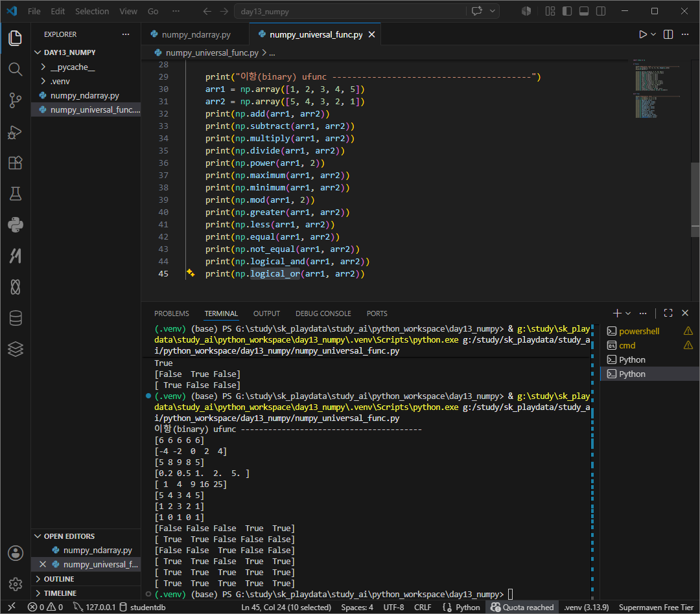Run the Python file with play button
This screenshot has width=700, height=614.
642,34
